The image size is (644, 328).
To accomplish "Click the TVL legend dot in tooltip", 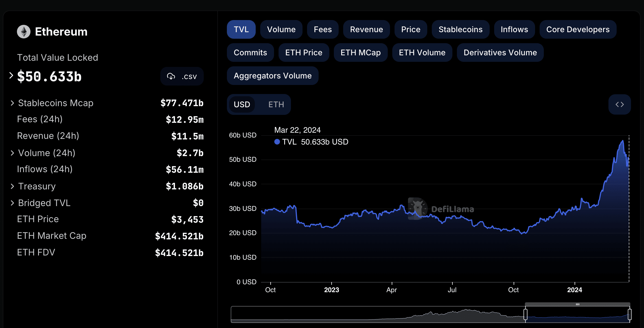I will point(277,142).
